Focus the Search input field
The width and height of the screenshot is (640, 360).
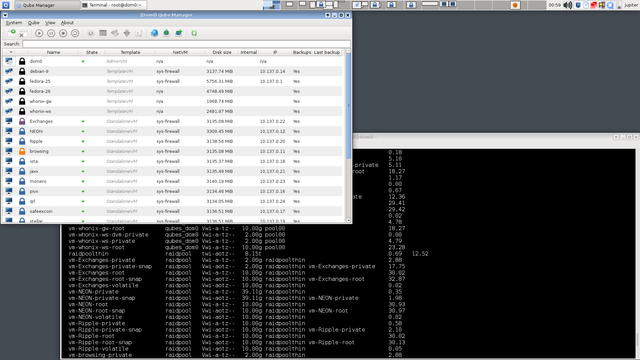pos(186,44)
